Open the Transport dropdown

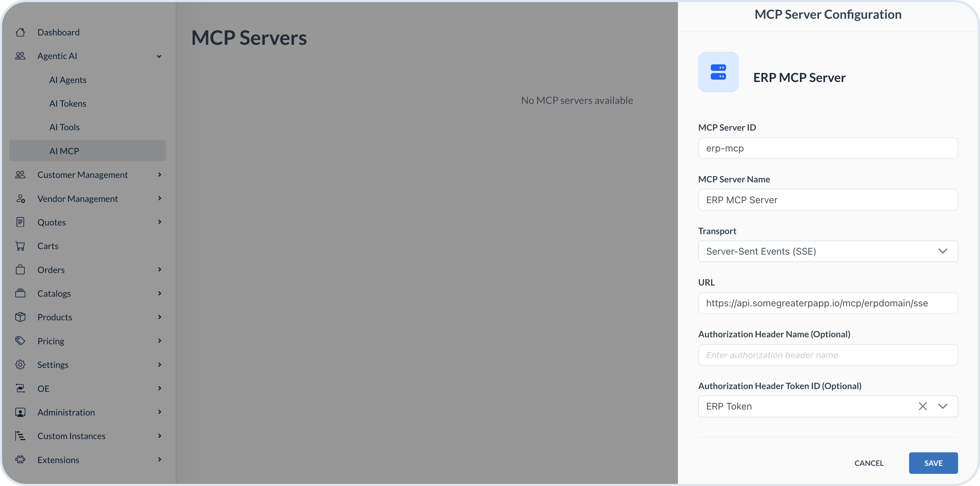(x=943, y=251)
